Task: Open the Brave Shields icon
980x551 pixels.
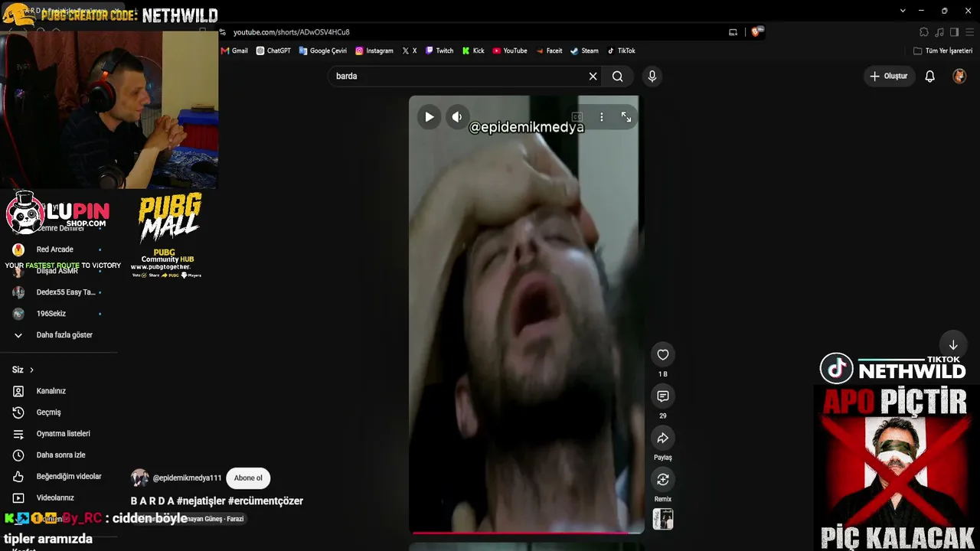Action: pyautogui.click(x=756, y=32)
